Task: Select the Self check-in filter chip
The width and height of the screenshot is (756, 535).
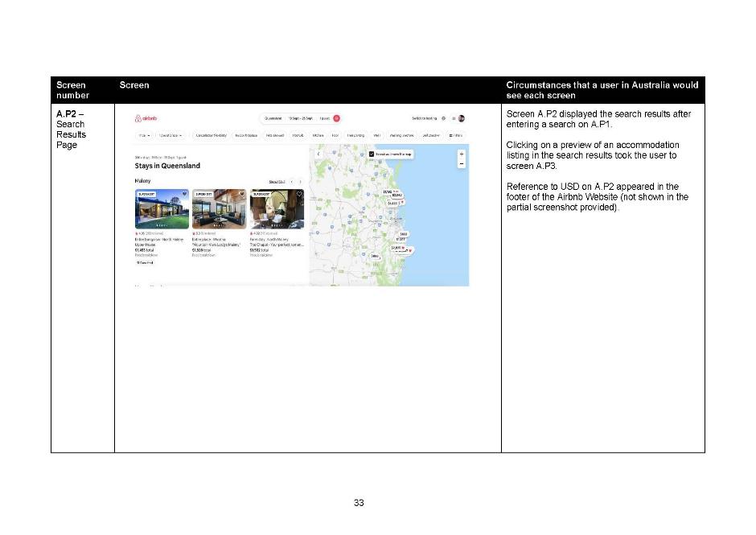Action: pyautogui.click(x=431, y=135)
